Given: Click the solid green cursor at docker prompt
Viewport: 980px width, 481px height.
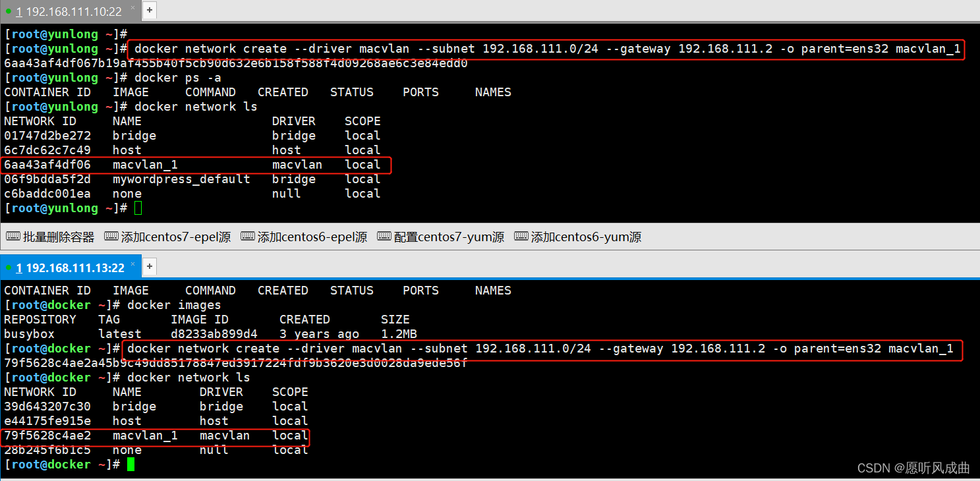Looking at the screenshot, I should coord(130,465).
